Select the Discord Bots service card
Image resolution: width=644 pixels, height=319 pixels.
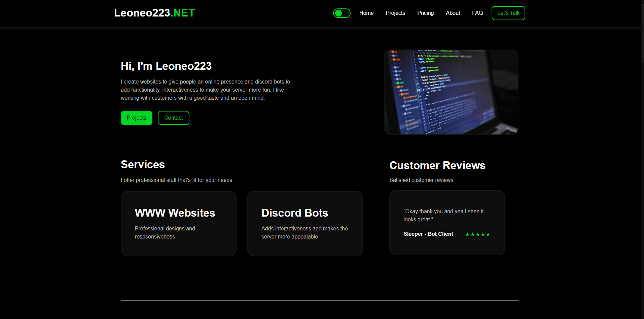click(305, 224)
